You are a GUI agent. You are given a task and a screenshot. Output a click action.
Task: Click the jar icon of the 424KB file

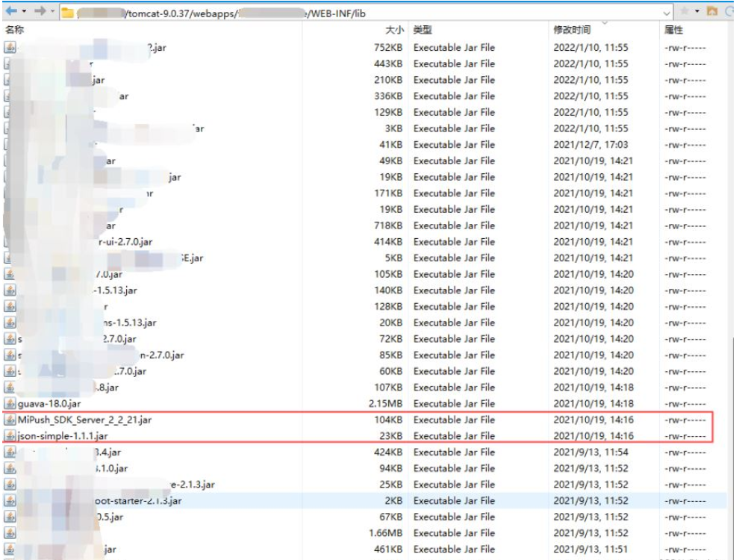[x=10, y=452]
